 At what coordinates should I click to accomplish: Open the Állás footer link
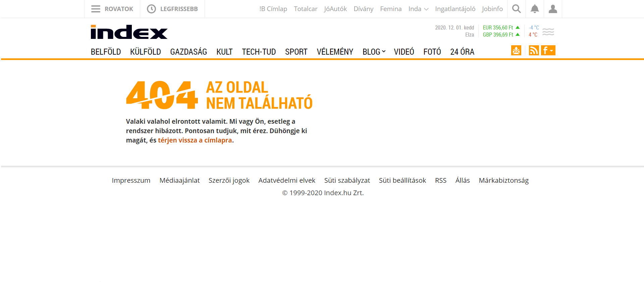tap(463, 180)
